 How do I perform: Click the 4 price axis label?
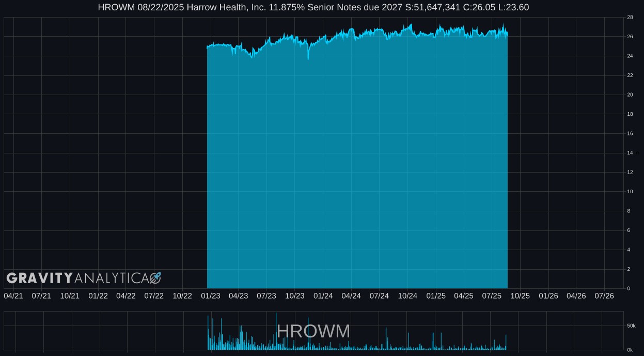coord(629,250)
